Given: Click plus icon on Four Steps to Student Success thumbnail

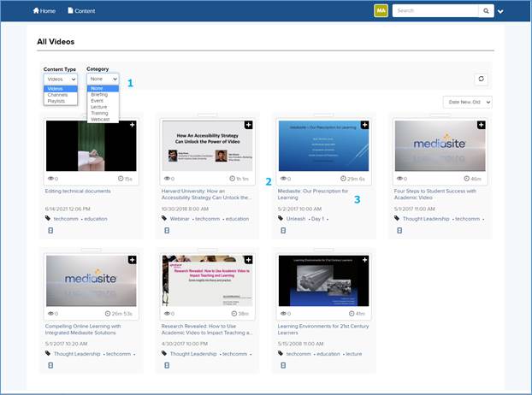Looking at the screenshot, I should pos(481,125).
